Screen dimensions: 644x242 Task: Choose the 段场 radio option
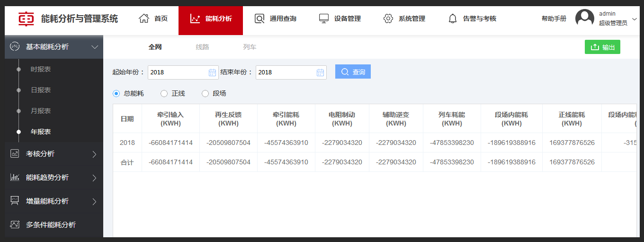pos(205,94)
